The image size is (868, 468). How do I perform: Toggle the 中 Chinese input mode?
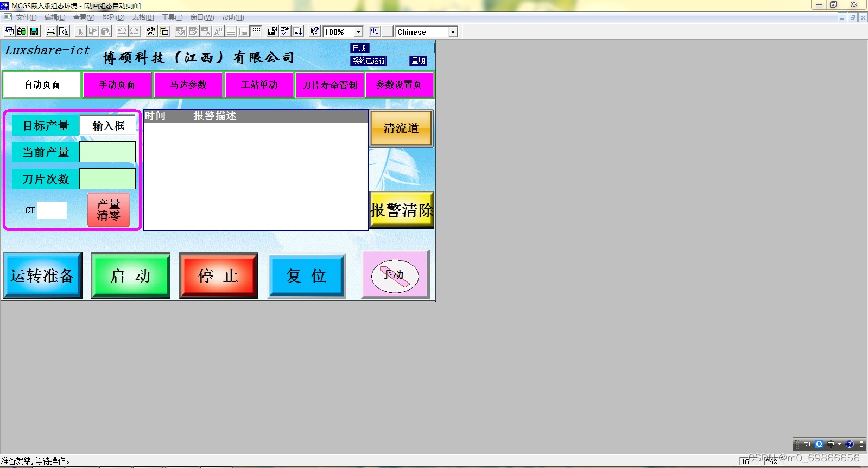(x=831, y=444)
